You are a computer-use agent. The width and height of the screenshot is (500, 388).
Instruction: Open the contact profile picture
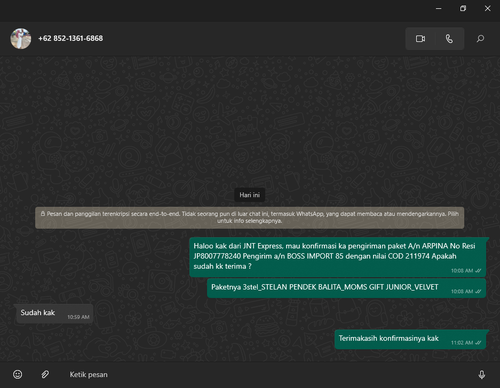point(21,39)
